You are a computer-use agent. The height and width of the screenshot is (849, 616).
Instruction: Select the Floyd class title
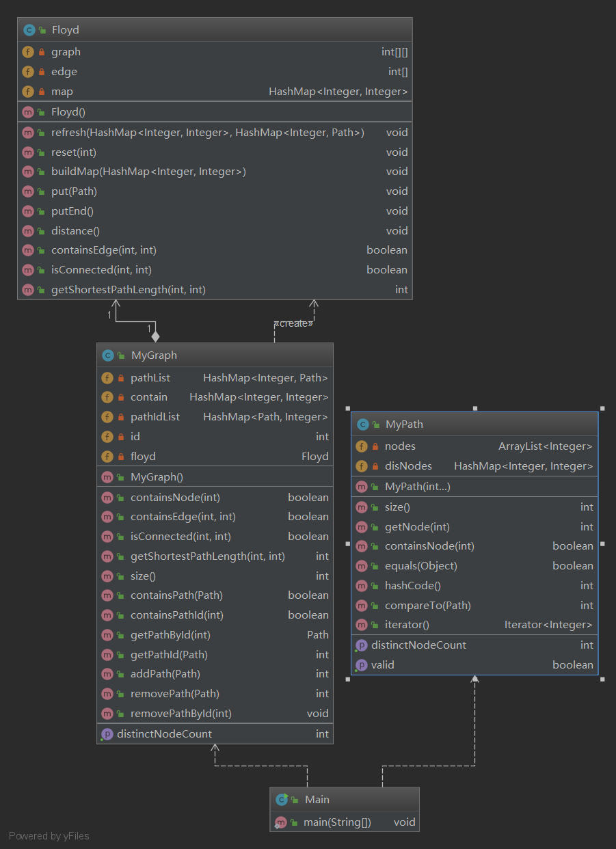65,30
